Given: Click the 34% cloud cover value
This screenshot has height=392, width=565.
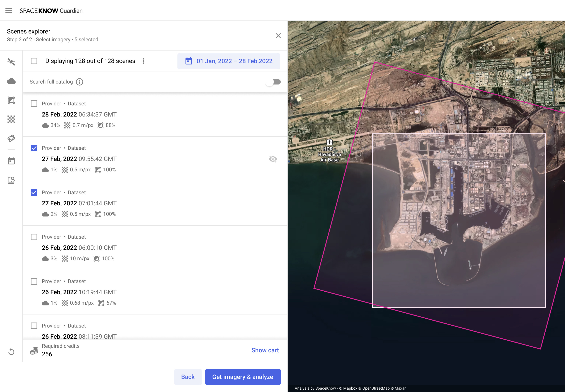Looking at the screenshot, I should coord(55,125).
